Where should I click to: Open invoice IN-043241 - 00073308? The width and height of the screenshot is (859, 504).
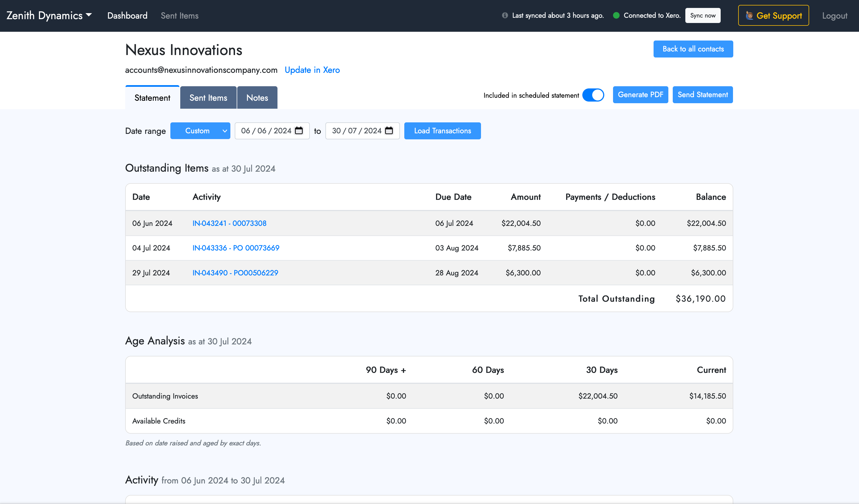(x=230, y=223)
